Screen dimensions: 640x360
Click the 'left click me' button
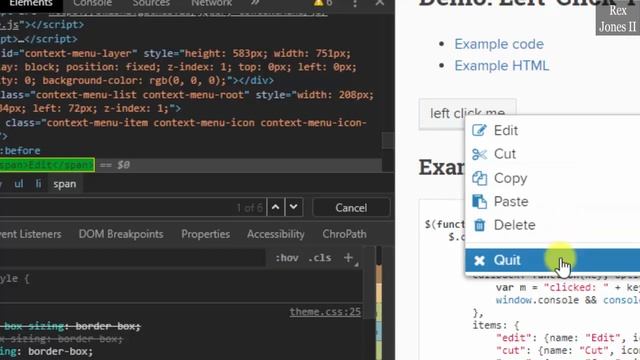[x=467, y=113]
